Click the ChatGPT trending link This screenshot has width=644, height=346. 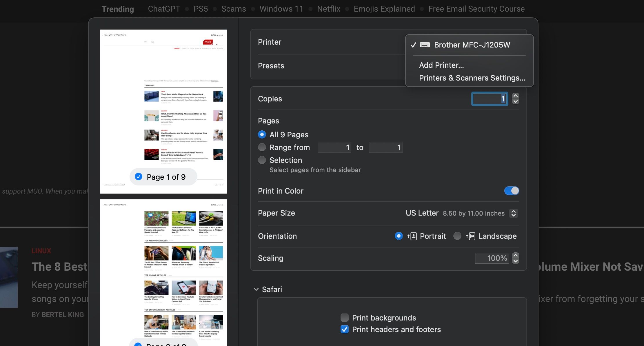coord(164,9)
